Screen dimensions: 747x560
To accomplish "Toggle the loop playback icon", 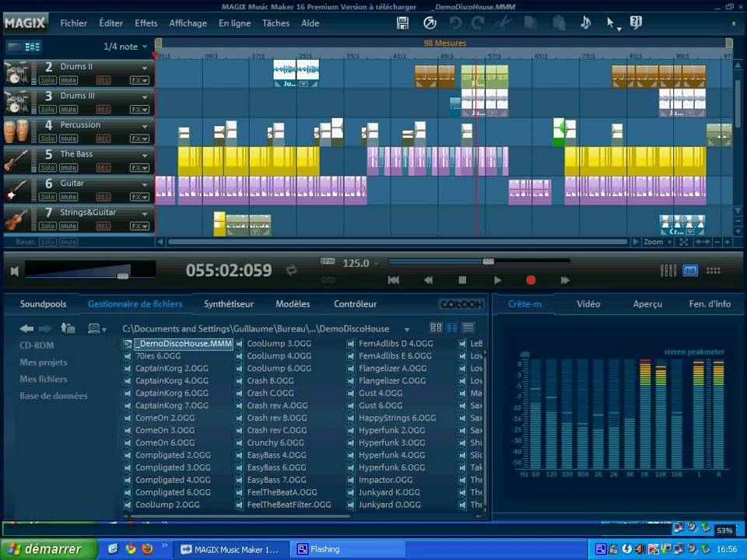I will coord(292,271).
